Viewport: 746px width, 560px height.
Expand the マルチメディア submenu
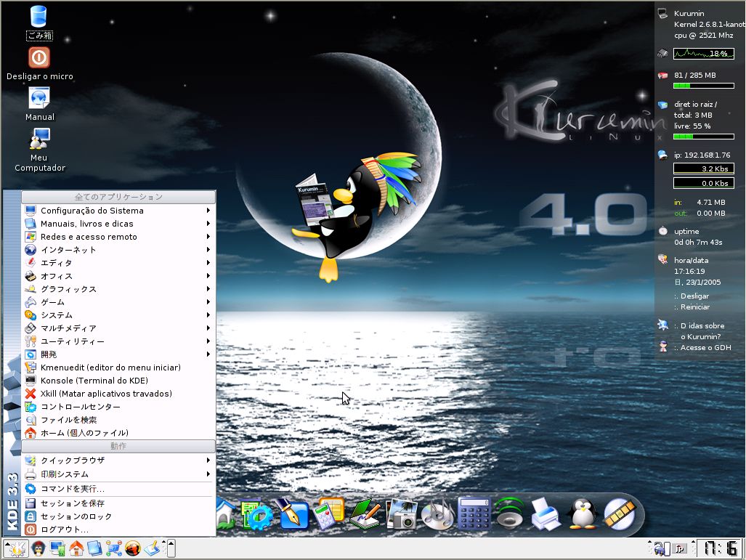[x=118, y=328]
